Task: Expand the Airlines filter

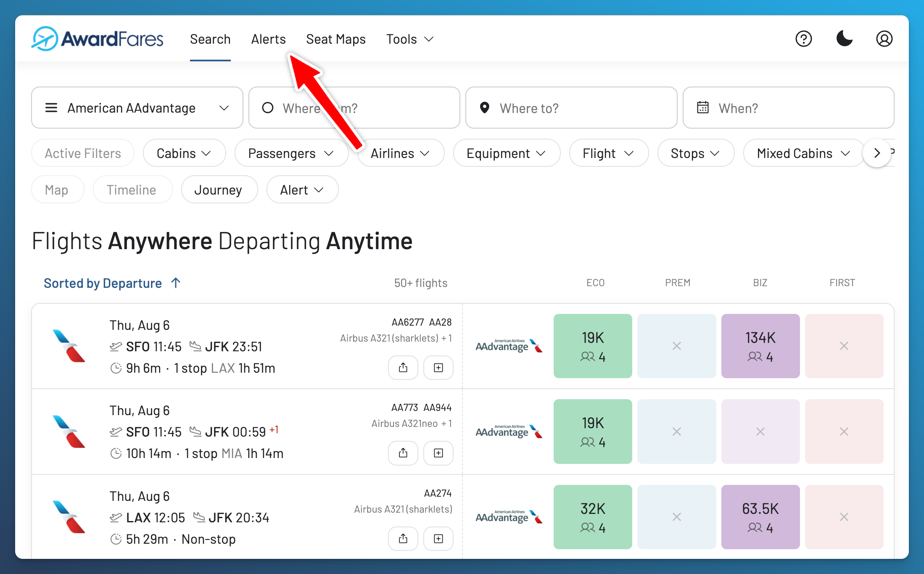Action: [401, 153]
